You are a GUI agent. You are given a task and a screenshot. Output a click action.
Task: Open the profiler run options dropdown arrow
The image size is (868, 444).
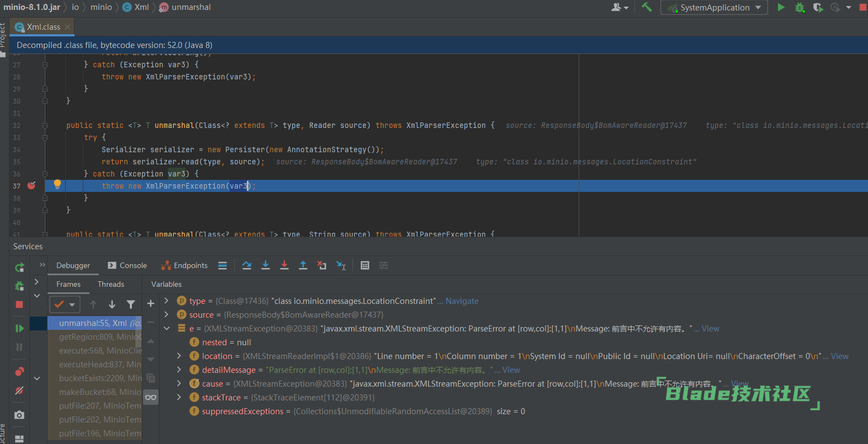coord(849,7)
